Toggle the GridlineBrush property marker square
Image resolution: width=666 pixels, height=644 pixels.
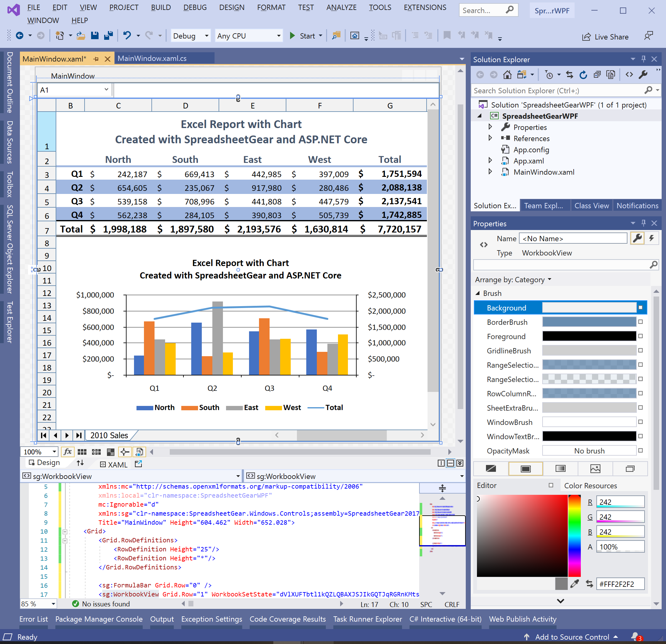(641, 350)
